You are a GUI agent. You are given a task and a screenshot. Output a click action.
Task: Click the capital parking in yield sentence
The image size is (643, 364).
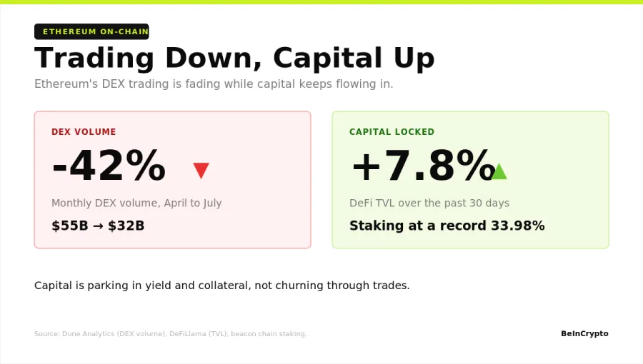222,285
